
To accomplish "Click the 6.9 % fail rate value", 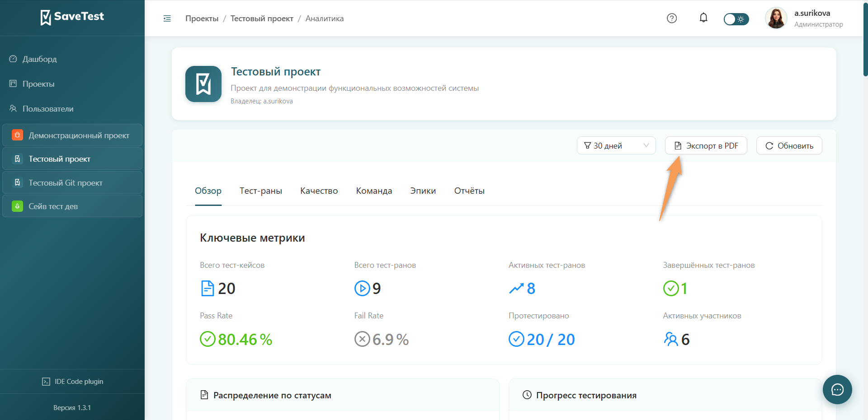I will [x=391, y=340].
